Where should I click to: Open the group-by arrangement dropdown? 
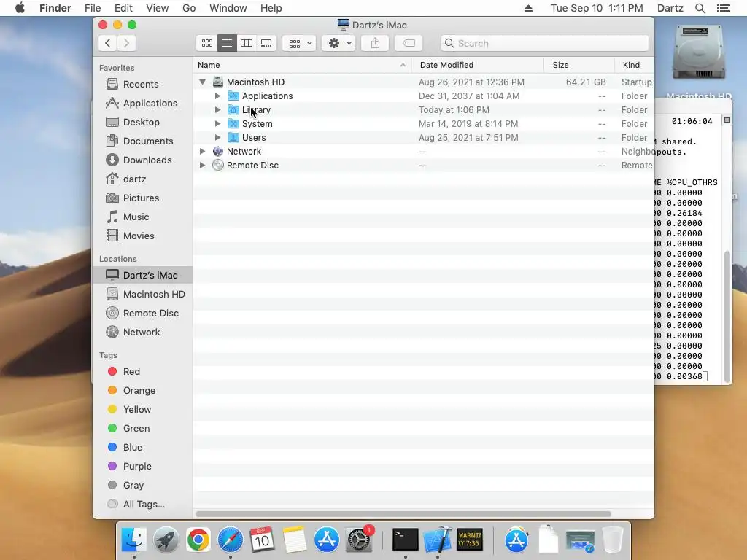click(300, 43)
